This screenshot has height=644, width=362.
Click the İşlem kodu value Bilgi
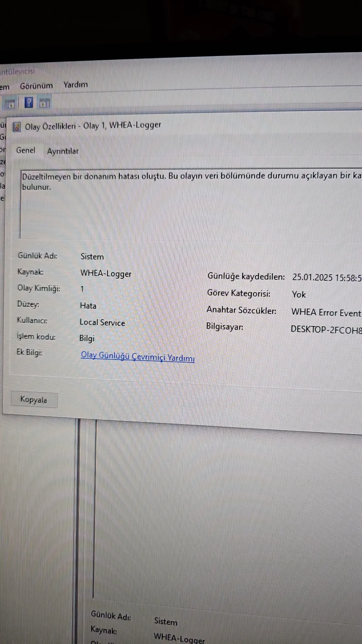point(87,338)
